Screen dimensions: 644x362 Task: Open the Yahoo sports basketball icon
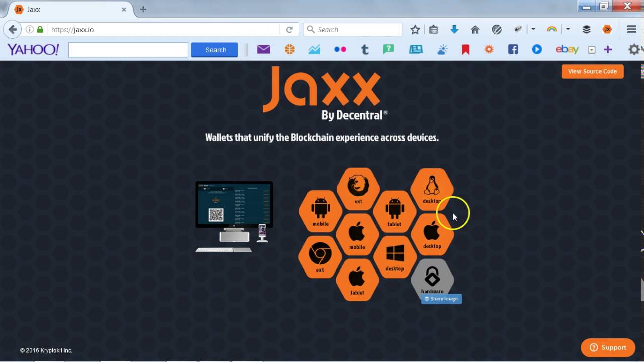(x=289, y=49)
